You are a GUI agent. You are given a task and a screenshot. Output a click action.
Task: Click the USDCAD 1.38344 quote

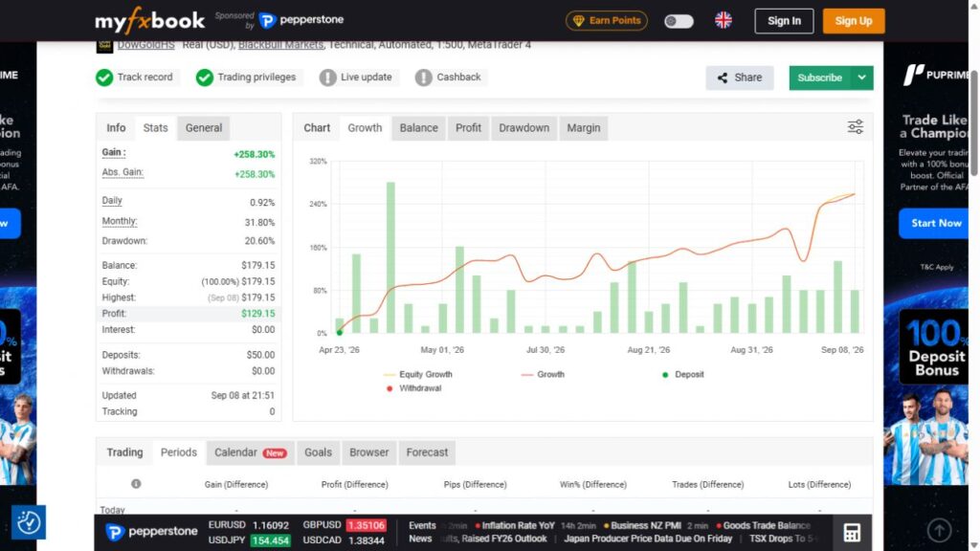tap(344, 540)
